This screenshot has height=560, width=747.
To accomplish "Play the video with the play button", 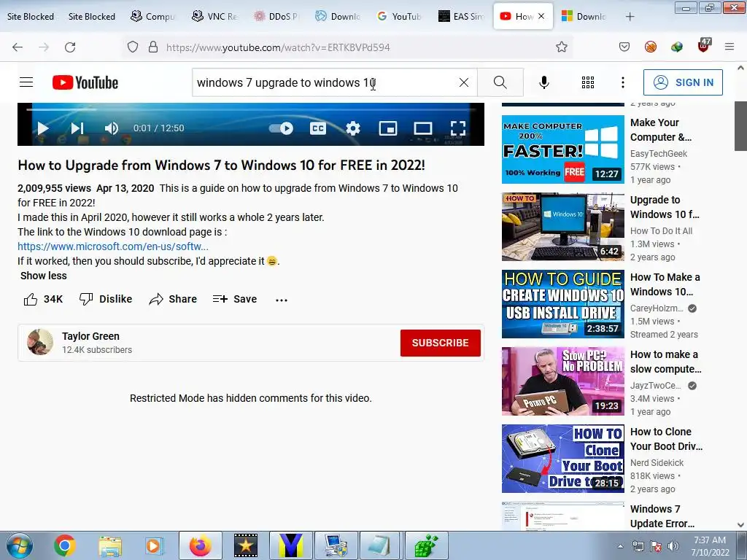I will tap(43, 128).
